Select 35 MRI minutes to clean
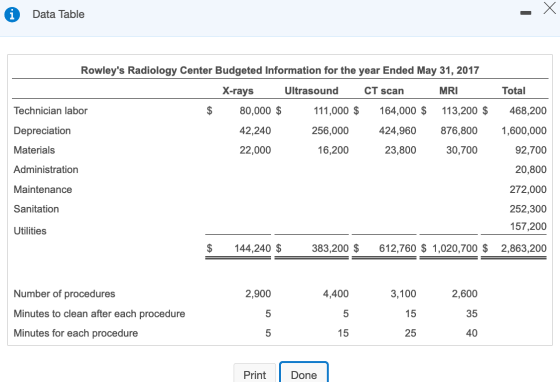This screenshot has width=560, height=382. (472, 313)
